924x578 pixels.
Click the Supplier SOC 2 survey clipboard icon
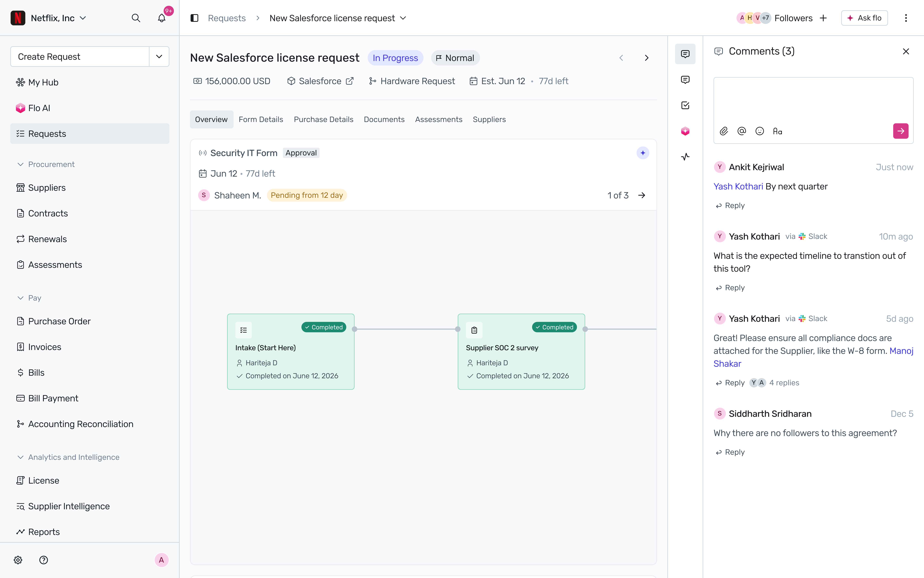click(x=474, y=330)
